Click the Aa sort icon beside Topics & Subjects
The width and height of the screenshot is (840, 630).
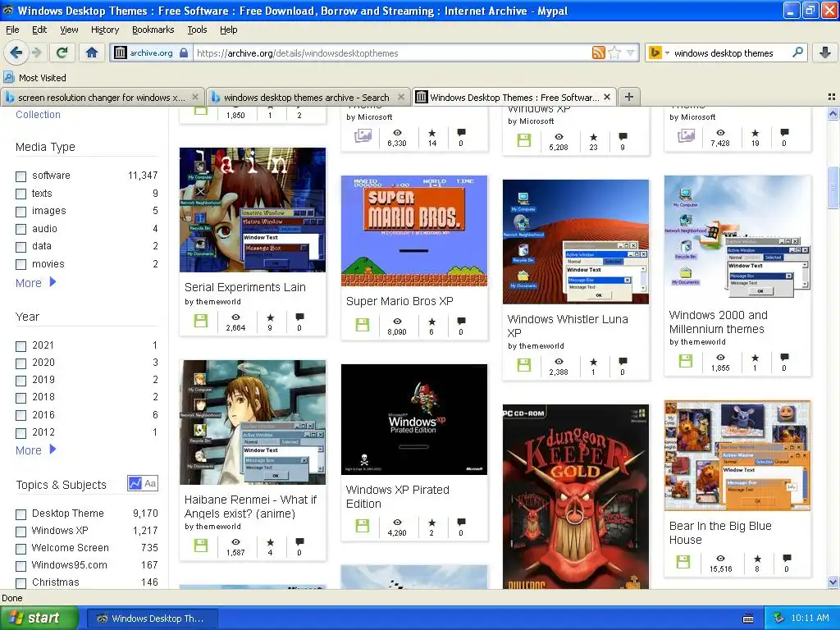click(x=150, y=483)
